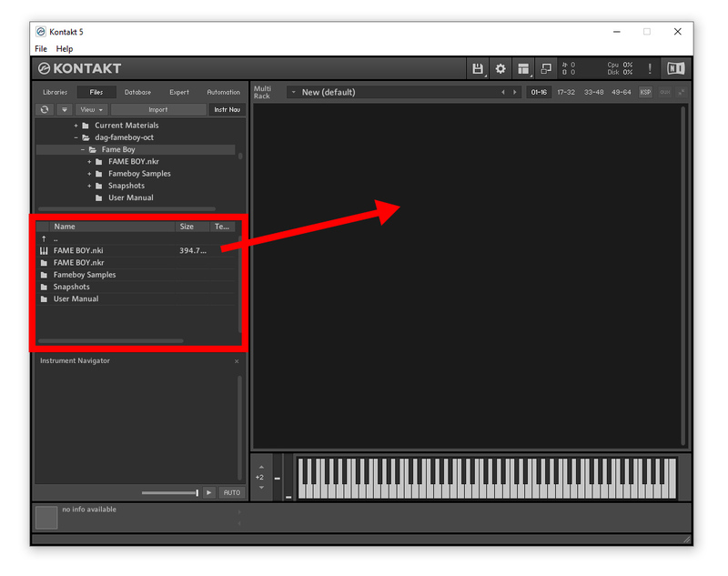Go up a folder with the up arrow

tap(44, 239)
